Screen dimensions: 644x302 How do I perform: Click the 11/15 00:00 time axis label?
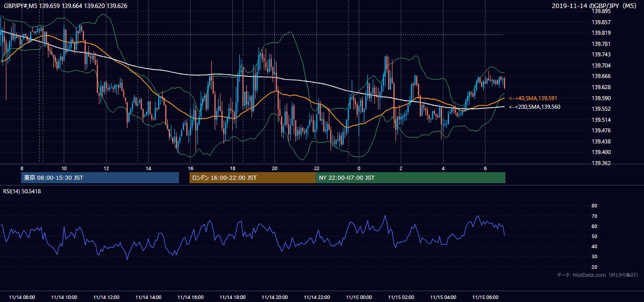(359, 297)
